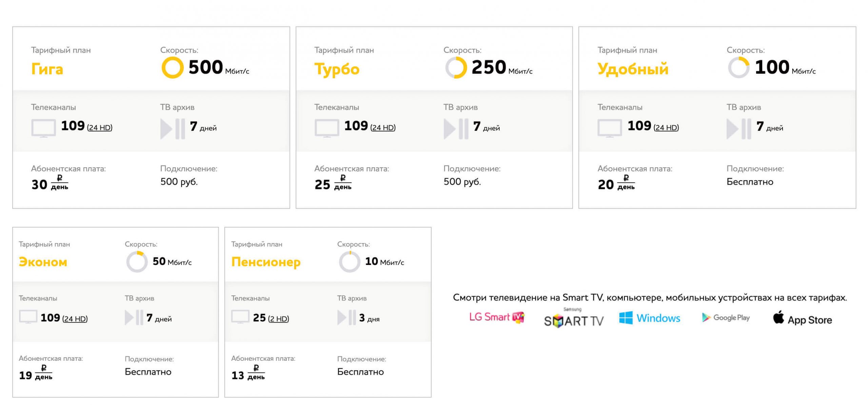
Task: Click the LG Smart TV logo
Action: pos(497,317)
